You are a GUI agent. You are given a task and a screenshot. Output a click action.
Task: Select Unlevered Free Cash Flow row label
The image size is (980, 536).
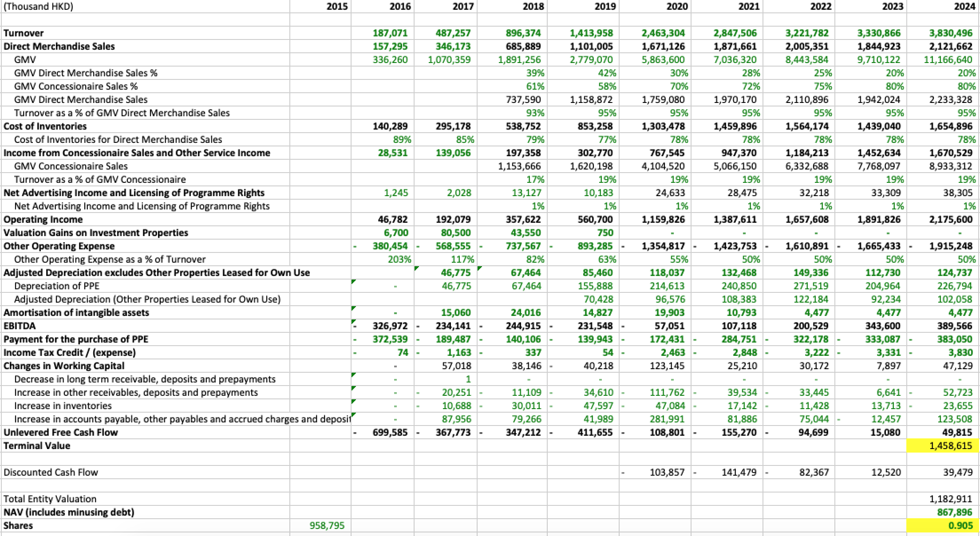[x=61, y=433]
